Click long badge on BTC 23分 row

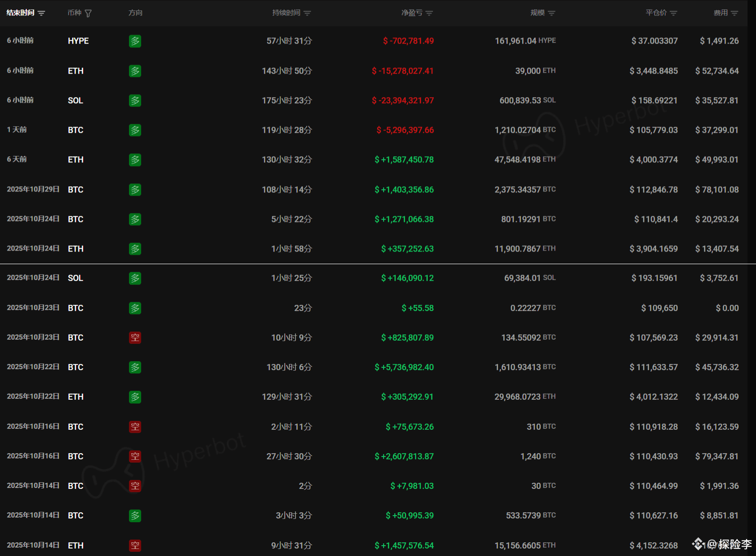(135, 308)
